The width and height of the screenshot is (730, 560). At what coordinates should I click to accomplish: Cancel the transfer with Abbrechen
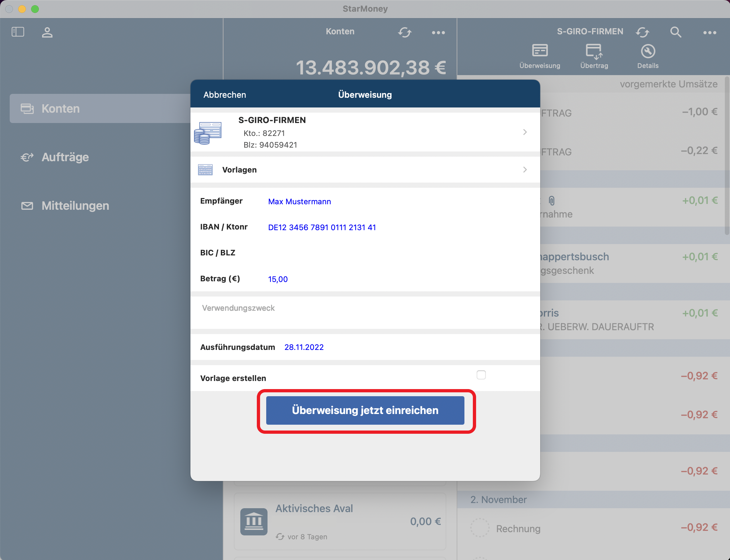click(x=224, y=94)
